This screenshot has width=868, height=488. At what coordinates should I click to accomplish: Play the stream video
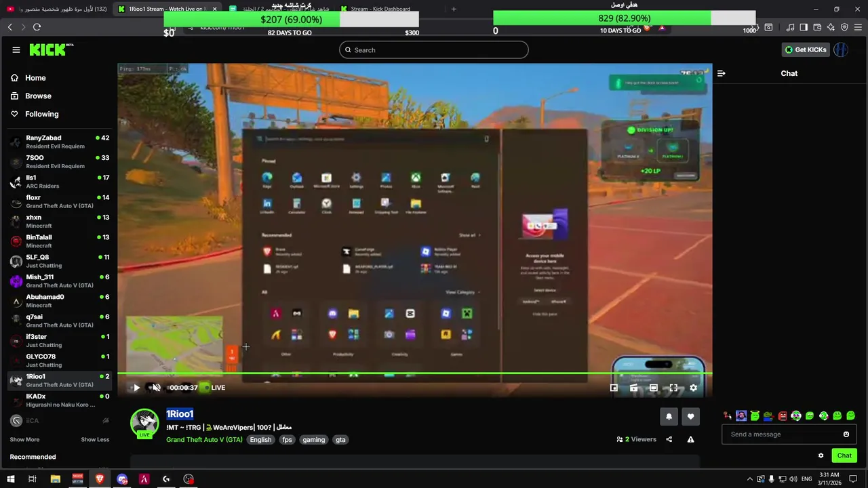(x=136, y=388)
